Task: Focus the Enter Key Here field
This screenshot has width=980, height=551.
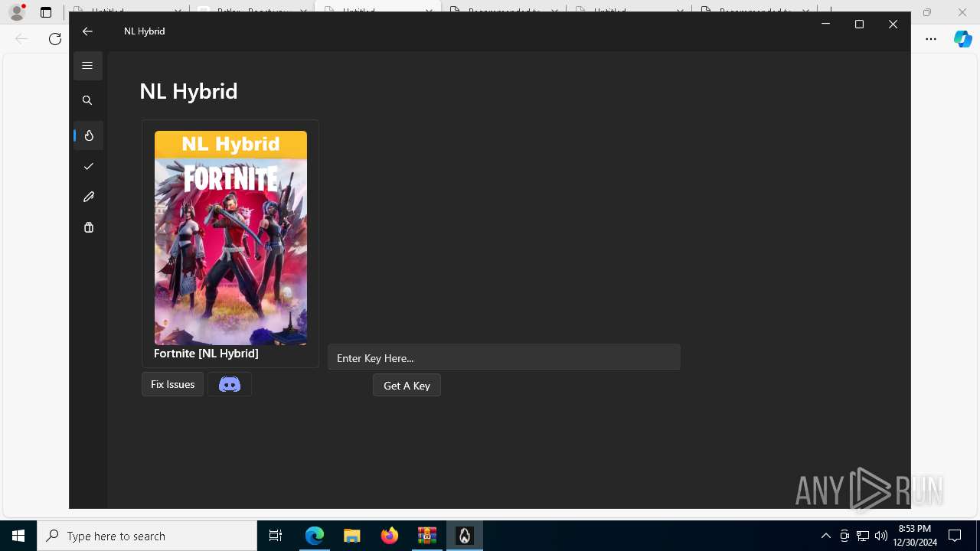Action: (x=504, y=357)
